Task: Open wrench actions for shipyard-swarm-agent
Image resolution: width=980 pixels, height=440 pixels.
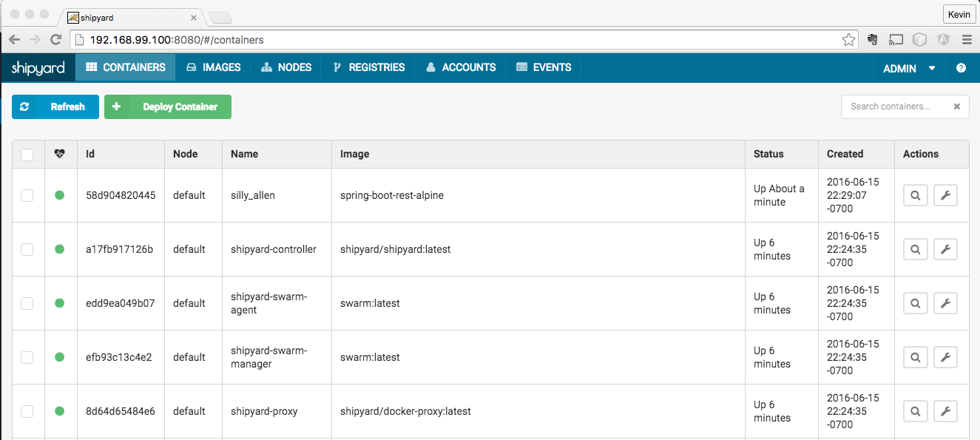Action: pyautogui.click(x=945, y=303)
